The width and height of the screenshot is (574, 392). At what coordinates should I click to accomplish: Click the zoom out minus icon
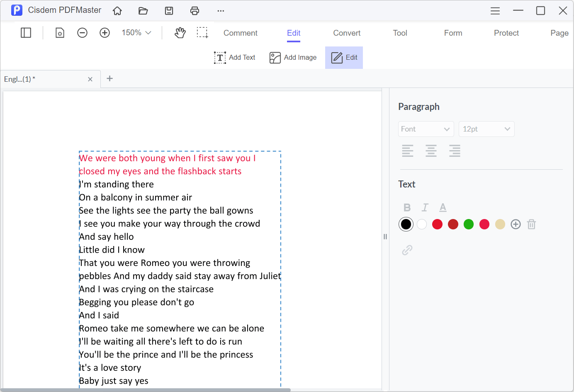click(x=82, y=33)
